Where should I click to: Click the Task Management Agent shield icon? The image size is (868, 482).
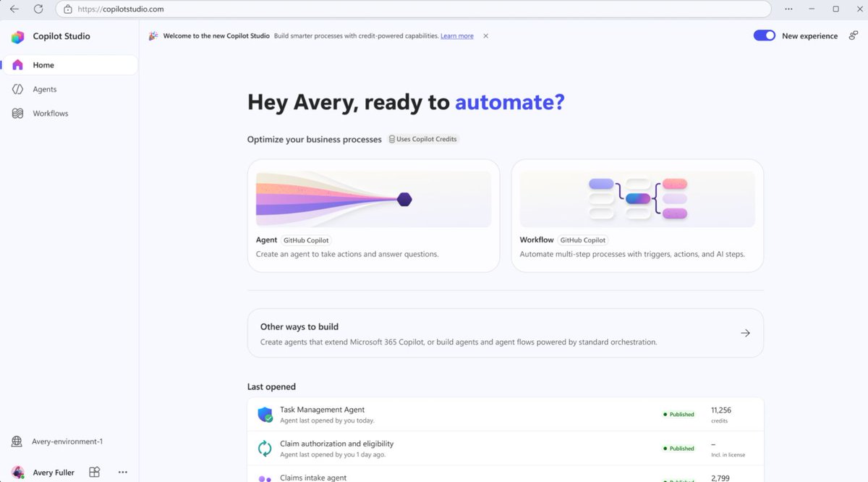tap(265, 415)
